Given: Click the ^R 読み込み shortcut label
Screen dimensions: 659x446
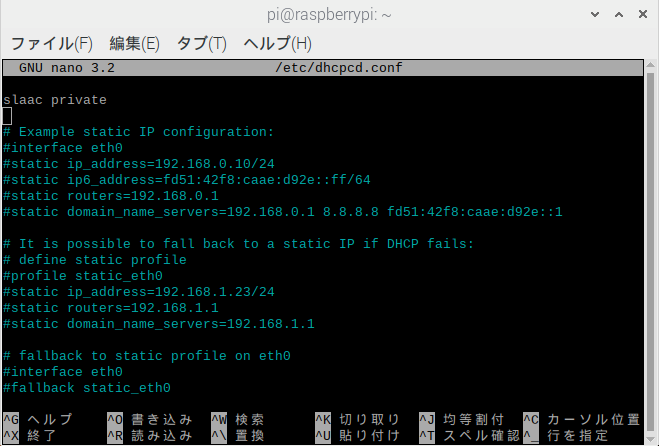Looking at the screenshot, I should (150, 435).
